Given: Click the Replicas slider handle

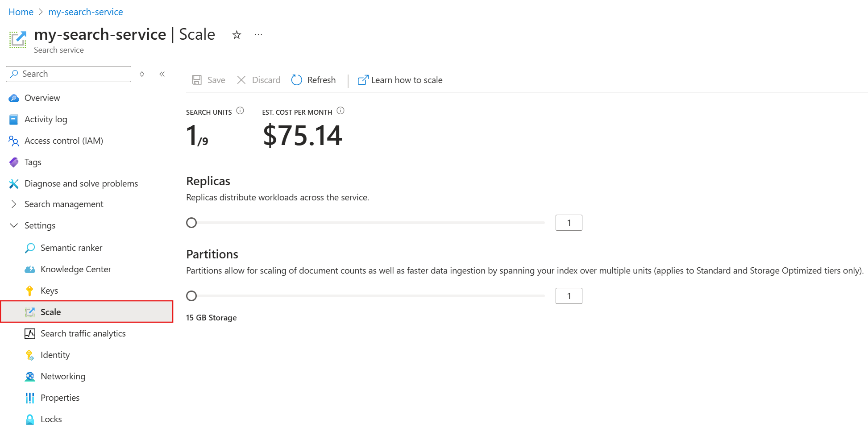Looking at the screenshot, I should [191, 223].
